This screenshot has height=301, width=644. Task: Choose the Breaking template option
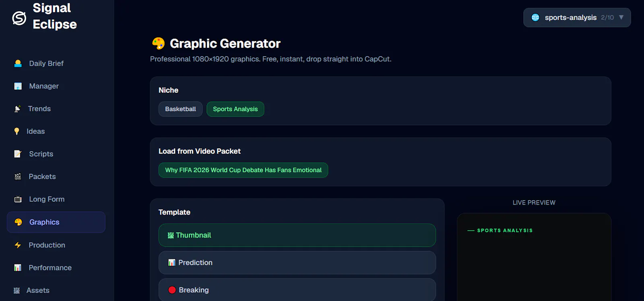click(x=297, y=290)
